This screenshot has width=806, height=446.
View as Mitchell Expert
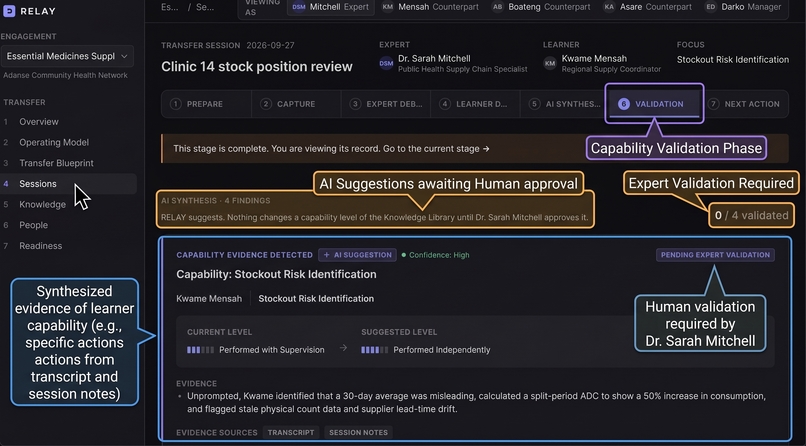[x=331, y=7]
